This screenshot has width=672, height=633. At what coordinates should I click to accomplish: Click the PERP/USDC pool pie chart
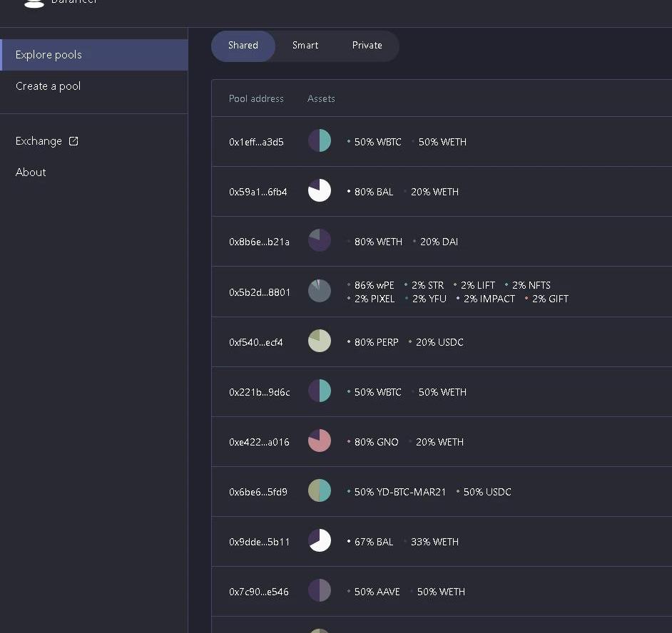[320, 341]
